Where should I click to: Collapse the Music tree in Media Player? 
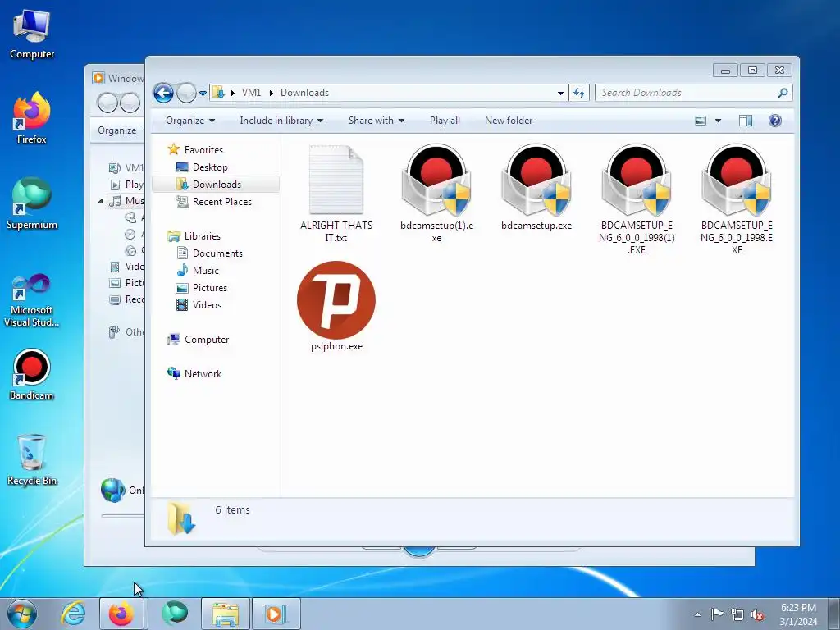[x=101, y=202]
